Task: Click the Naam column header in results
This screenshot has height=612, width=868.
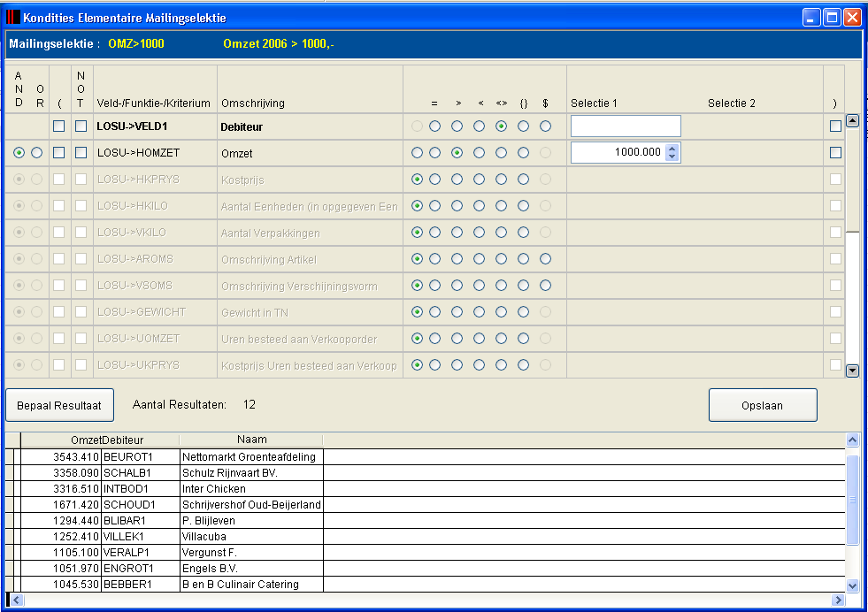Action: [x=252, y=440]
